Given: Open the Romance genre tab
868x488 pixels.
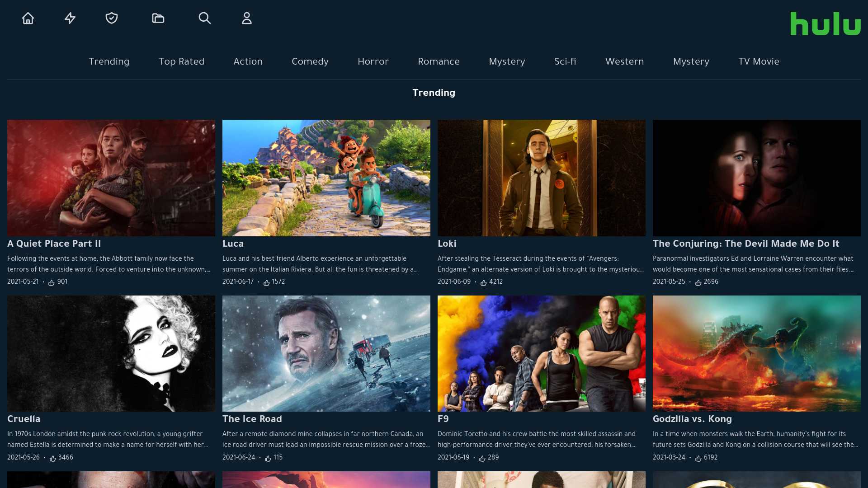Looking at the screenshot, I should pyautogui.click(x=439, y=61).
